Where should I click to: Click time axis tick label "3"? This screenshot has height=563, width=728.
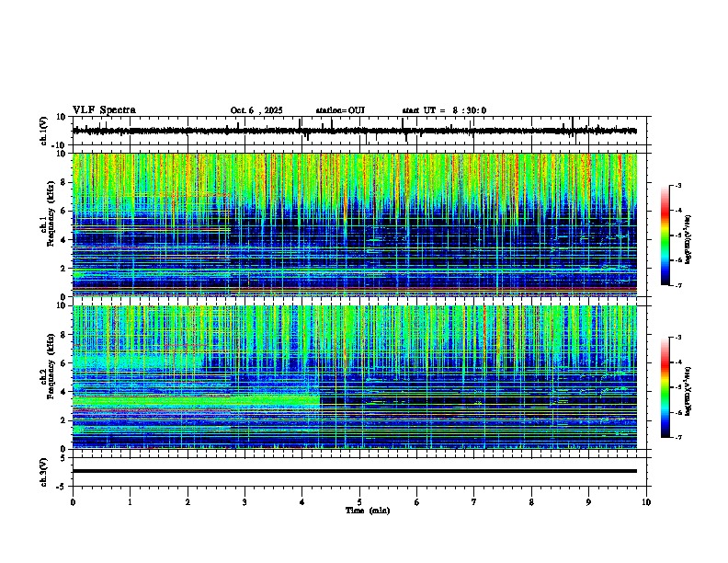point(245,502)
